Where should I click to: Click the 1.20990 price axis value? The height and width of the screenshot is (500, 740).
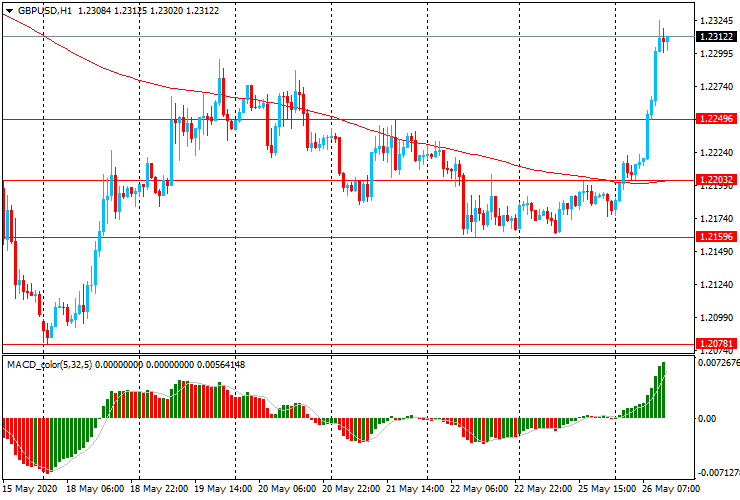(717, 318)
